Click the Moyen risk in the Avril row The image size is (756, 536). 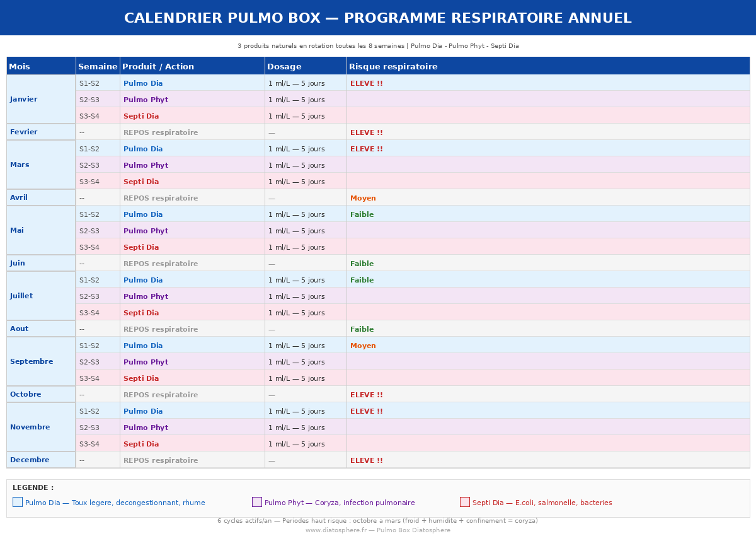pyautogui.click(x=363, y=198)
